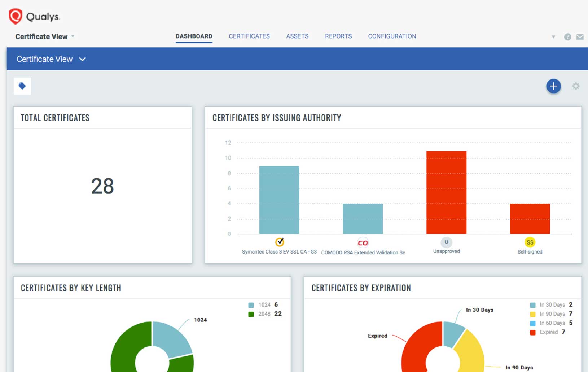Open the tag filter icon
The height and width of the screenshot is (372, 588).
22,86
